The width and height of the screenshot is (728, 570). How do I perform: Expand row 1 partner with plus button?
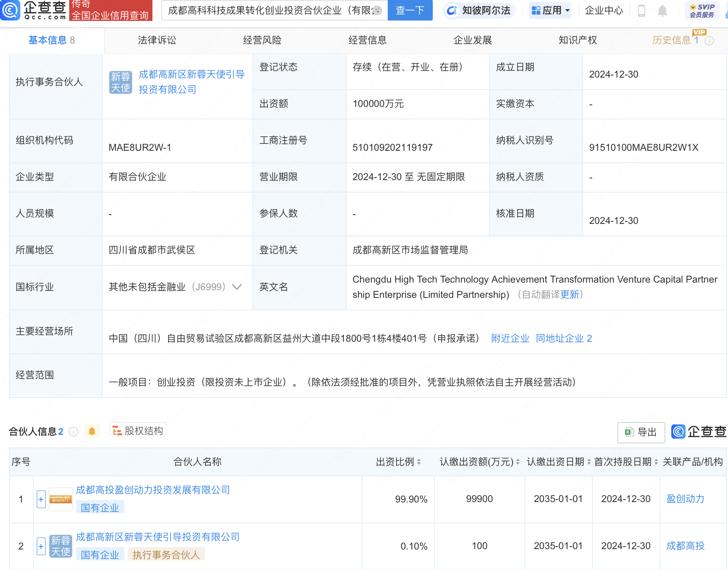pyautogui.click(x=41, y=499)
